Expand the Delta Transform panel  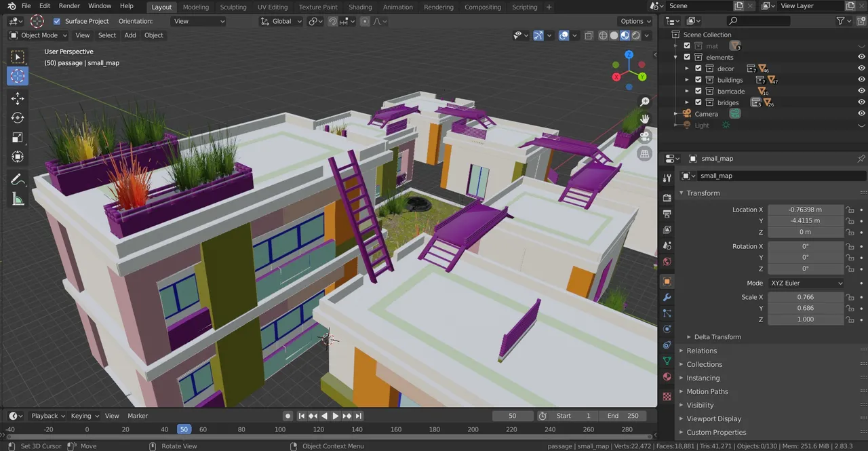click(x=717, y=337)
